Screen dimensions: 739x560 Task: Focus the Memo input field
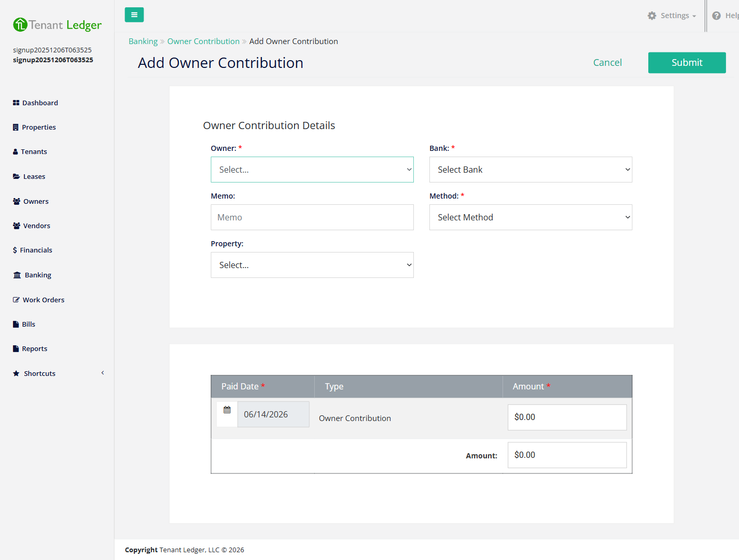312,217
